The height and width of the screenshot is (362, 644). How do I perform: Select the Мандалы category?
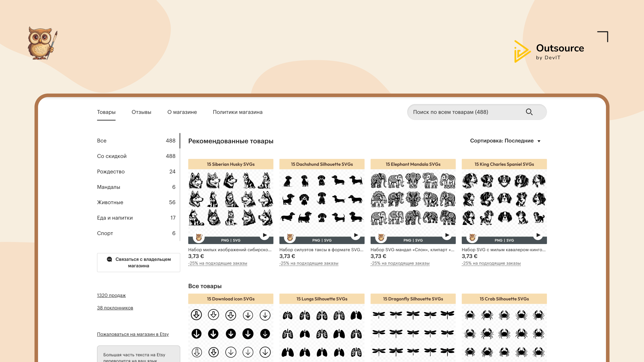click(109, 187)
